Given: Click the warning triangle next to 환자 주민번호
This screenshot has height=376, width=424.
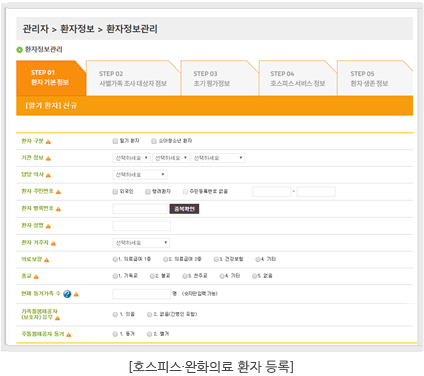Looking at the screenshot, I should [58, 192].
